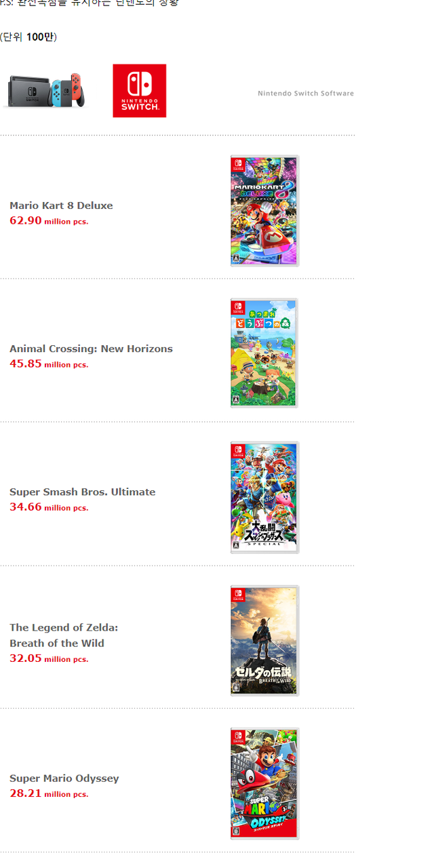Click the 단위 100만 unit note
Viewport: 434px width, 868px height.
[x=28, y=37]
